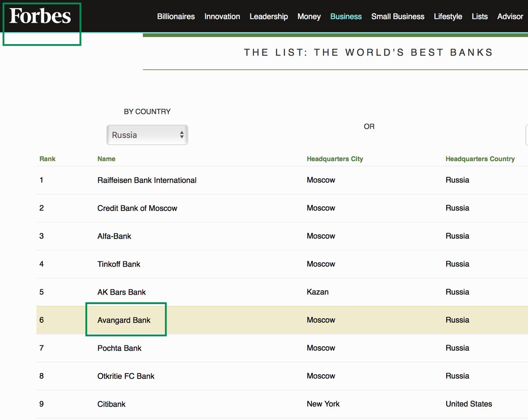Click United States headquarters country cell
Image resolution: width=528 pixels, height=420 pixels.
(469, 404)
